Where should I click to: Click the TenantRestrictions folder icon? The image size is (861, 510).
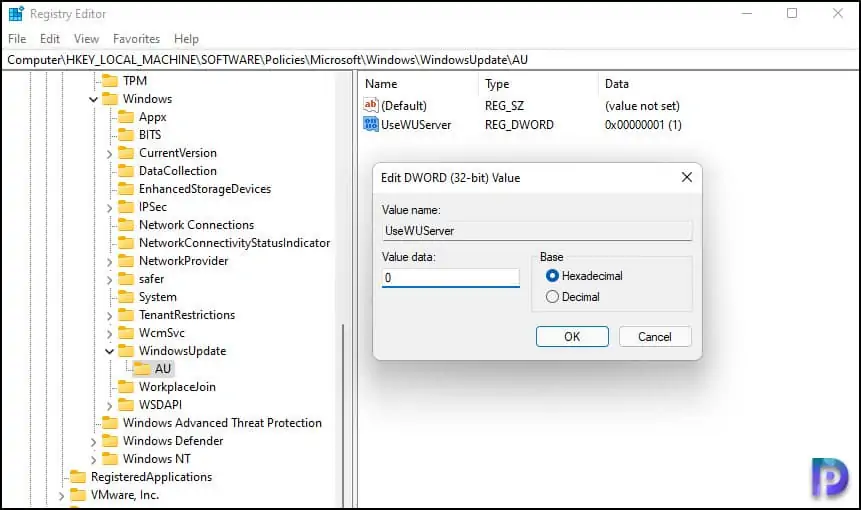point(126,315)
